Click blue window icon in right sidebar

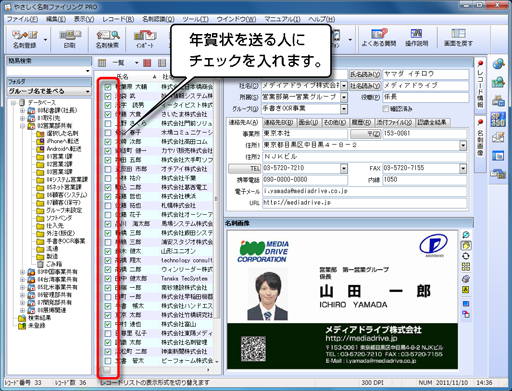pos(498,156)
